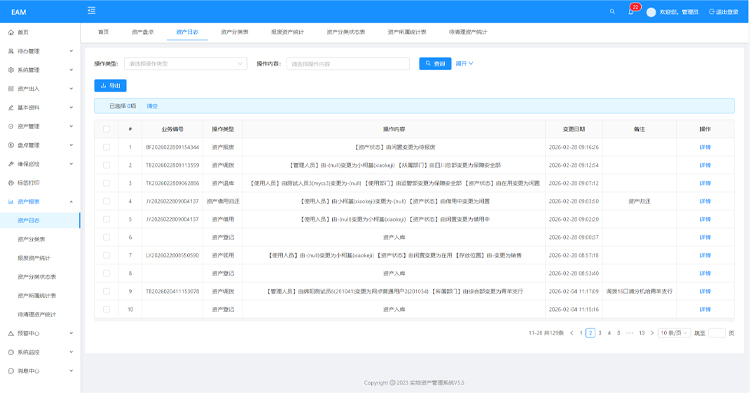Image resolution: width=750 pixels, height=394 pixels.
Task: Click the 操作内容 input field
Action: pos(348,64)
